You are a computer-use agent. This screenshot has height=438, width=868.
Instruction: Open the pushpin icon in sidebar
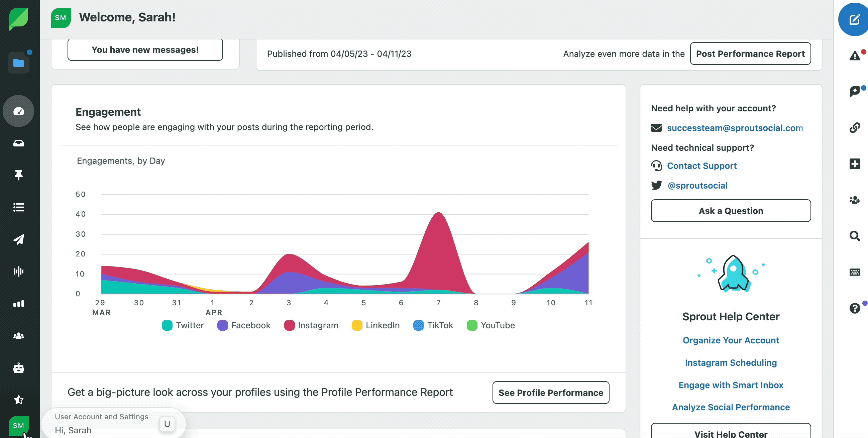(x=18, y=175)
